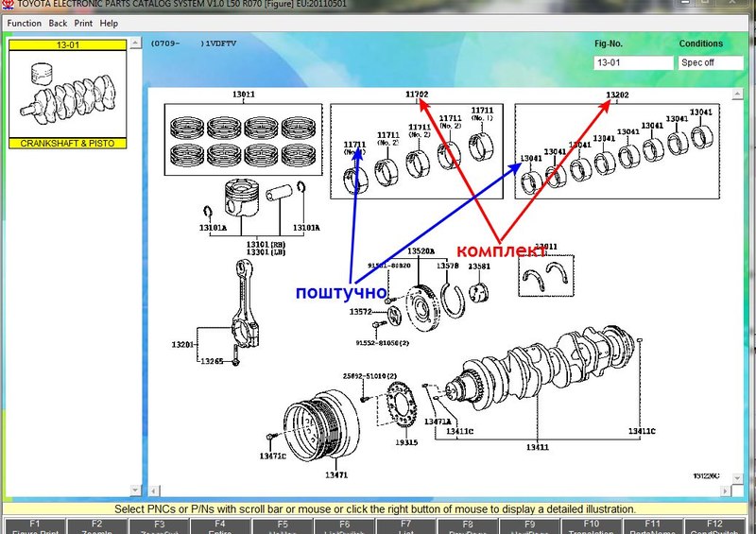
Task: Select part number 13021 piston ring set label
Action: point(244,95)
